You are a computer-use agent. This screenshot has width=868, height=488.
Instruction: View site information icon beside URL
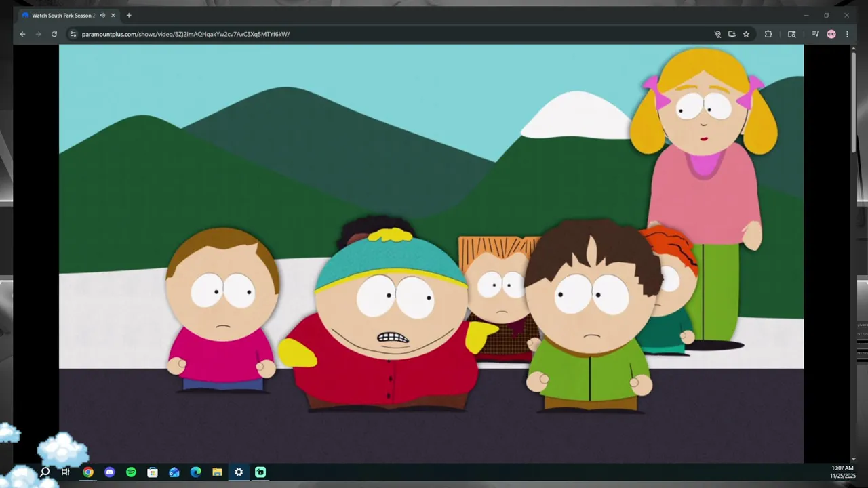[73, 34]
